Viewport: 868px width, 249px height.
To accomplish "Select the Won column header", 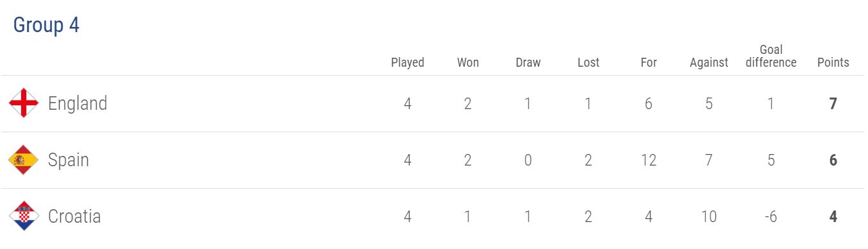I will [468, 62].
